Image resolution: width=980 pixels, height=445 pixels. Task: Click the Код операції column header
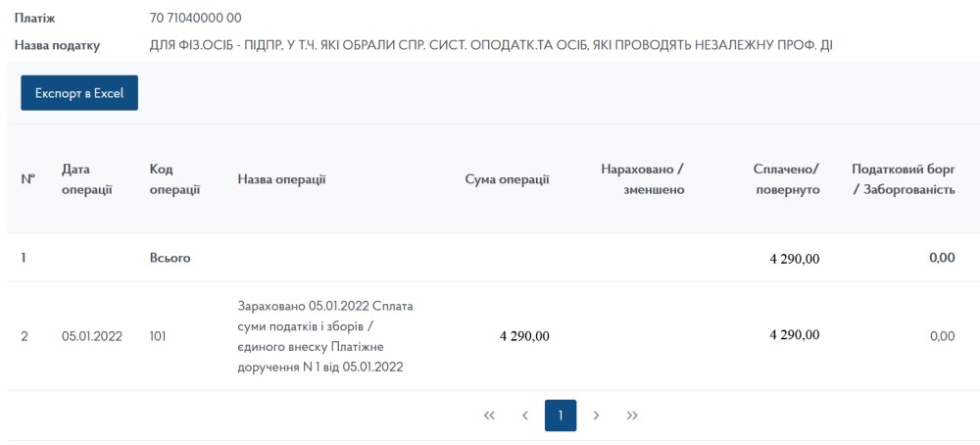coord(174,179)
